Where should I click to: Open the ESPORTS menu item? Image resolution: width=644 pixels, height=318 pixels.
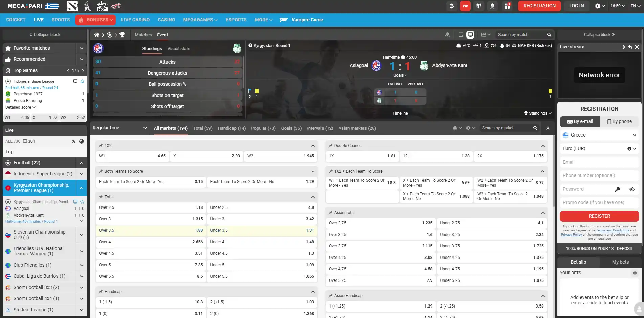point(236,20)
